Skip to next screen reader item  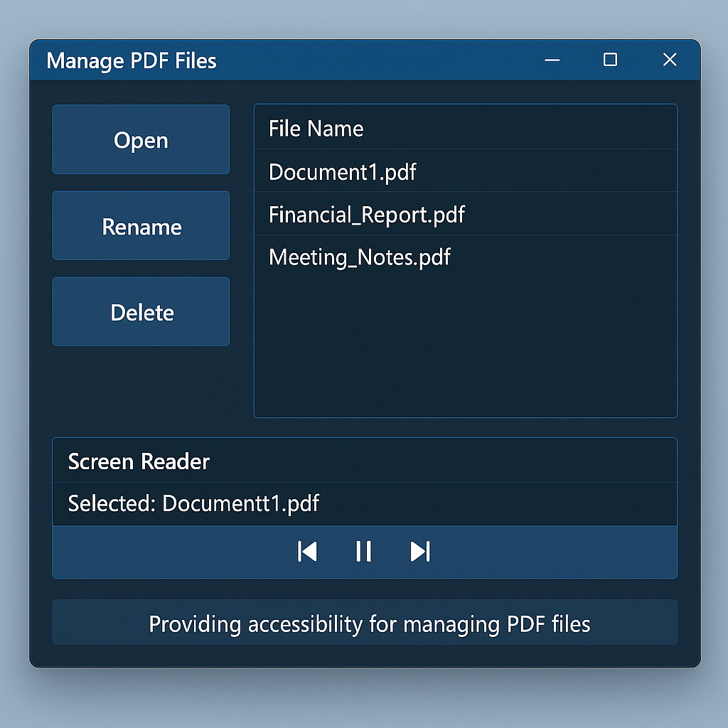[420, 552]
